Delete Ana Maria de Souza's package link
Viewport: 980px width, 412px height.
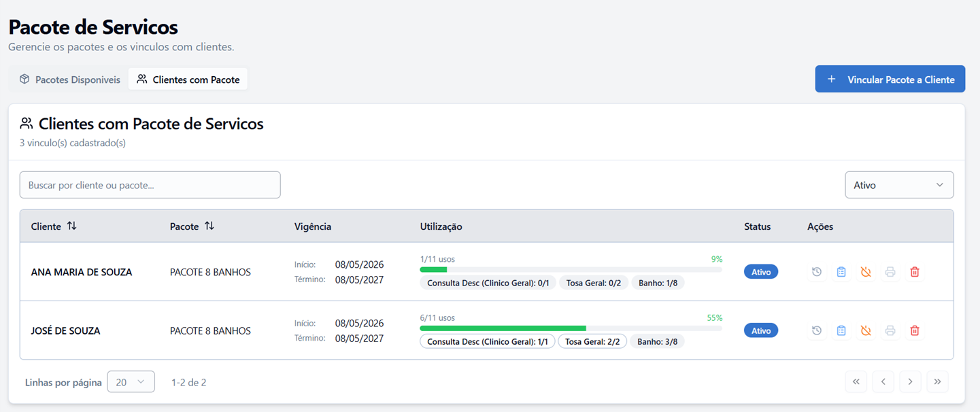915,272
